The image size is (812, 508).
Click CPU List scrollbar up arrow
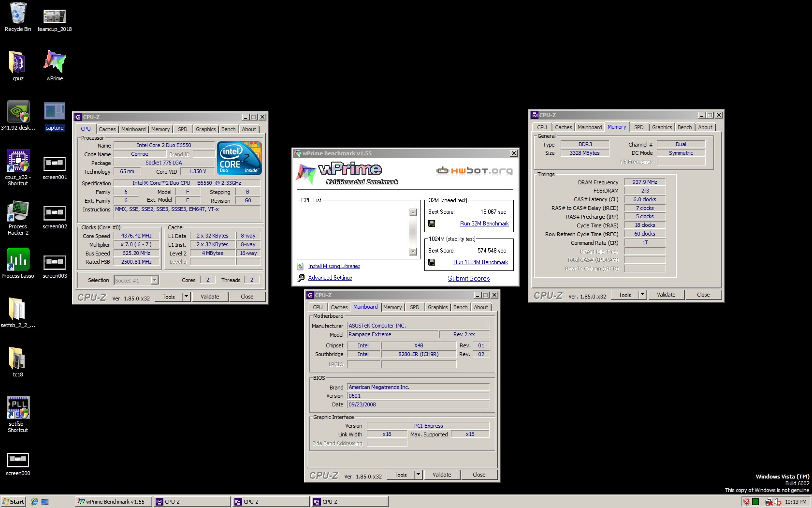[x=413, y=212]
